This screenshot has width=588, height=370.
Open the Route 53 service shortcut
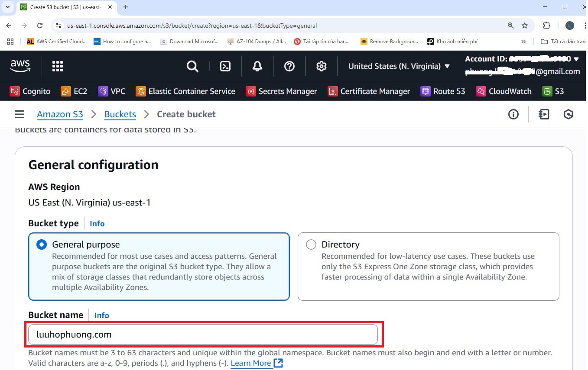point(443,91)
